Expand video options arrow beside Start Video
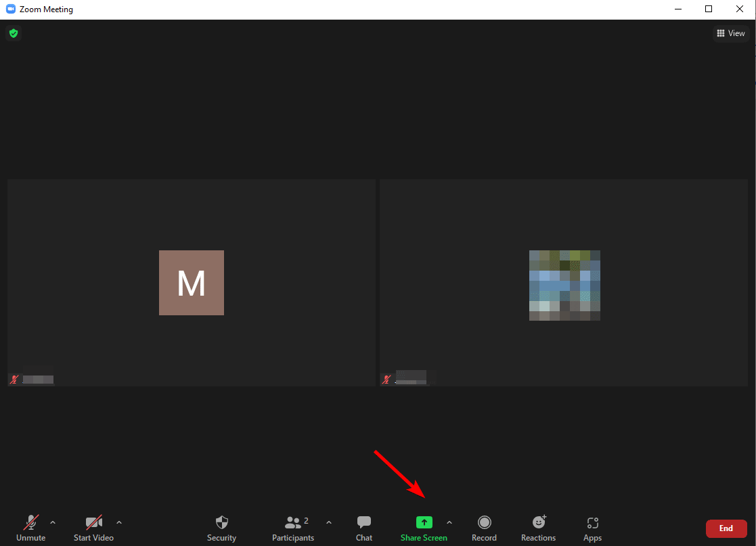Screen dimensions: 756x546 click(119, 522)
